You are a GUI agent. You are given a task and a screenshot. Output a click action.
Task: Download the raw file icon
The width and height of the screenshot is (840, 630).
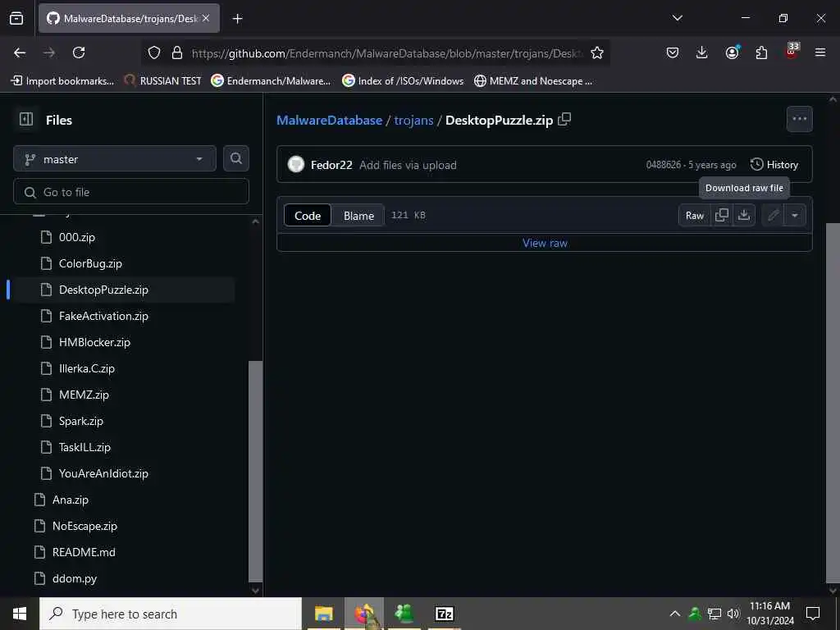743,216
